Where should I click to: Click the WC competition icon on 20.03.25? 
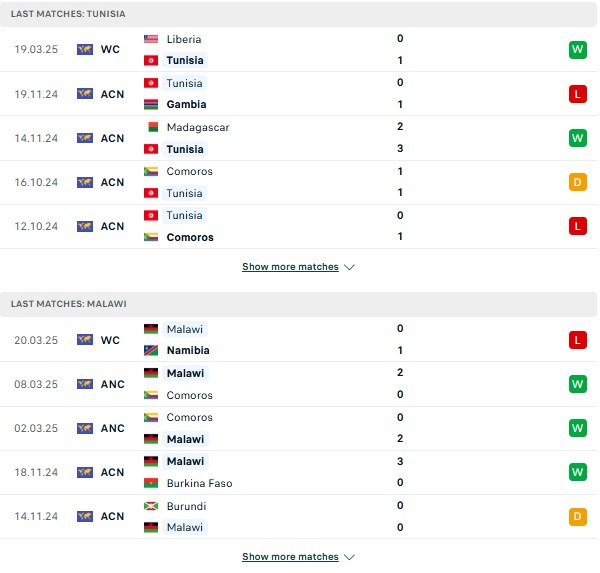click(85, 340)
